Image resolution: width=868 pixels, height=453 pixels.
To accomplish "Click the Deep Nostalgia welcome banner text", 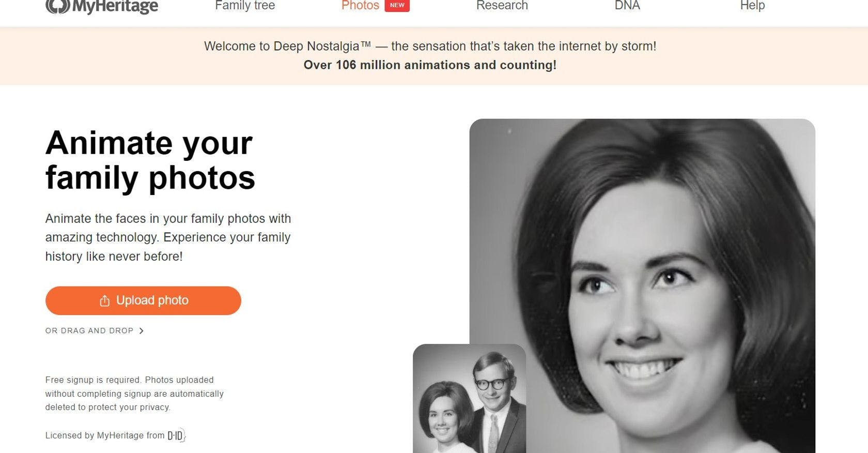I will [430, 46].
